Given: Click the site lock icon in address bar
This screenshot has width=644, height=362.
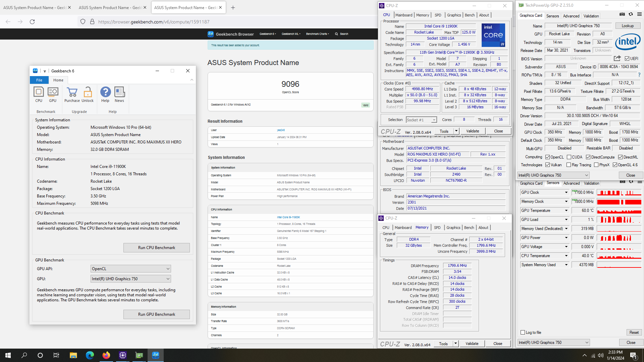Looking at the screenshot, I should pyautogui.click(x=92, y=22).
